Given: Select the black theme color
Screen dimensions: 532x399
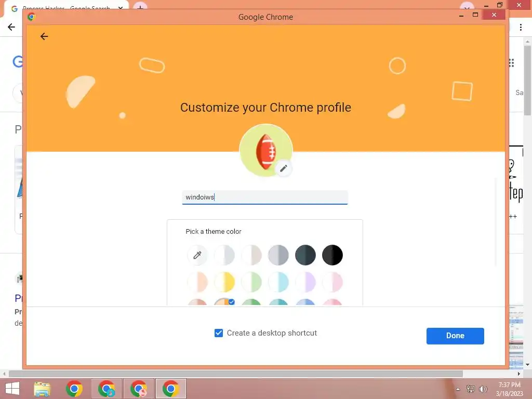Looking at the screenshot, I should pyautogui.click(x=332, y=255).
